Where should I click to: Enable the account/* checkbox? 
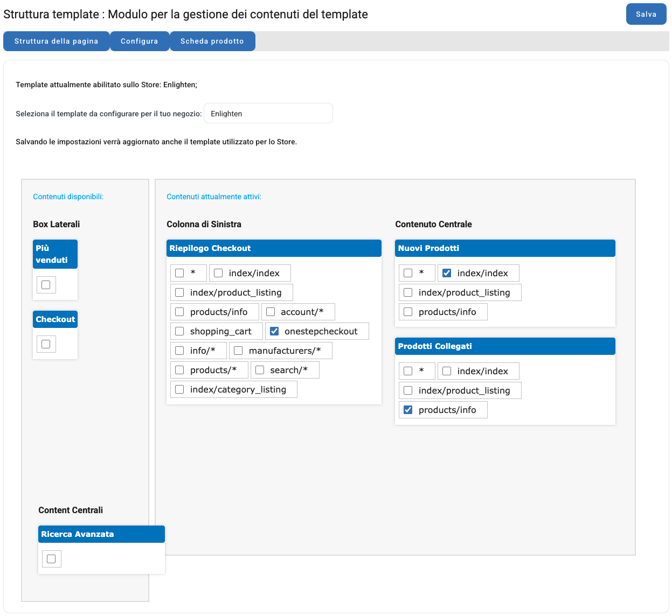271,312
